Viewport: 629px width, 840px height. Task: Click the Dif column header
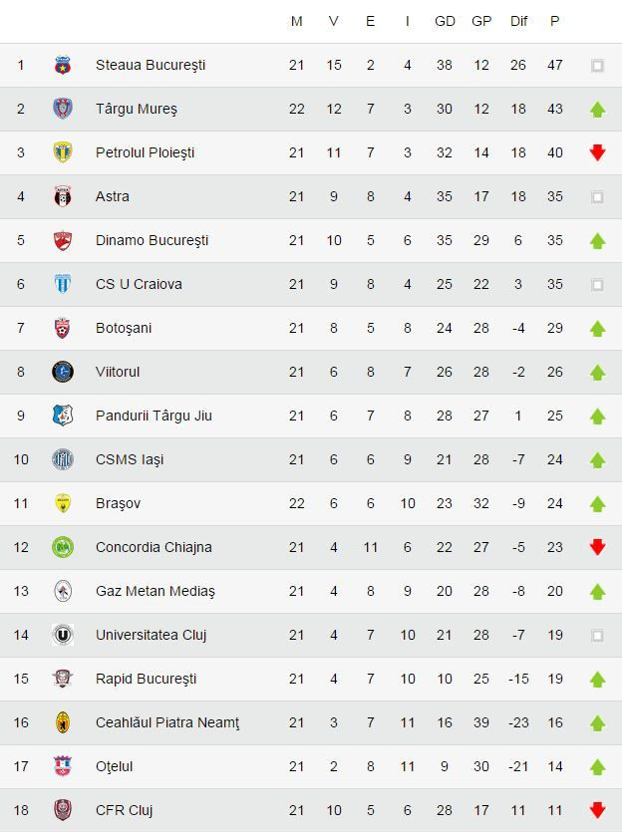coord(518,21)
